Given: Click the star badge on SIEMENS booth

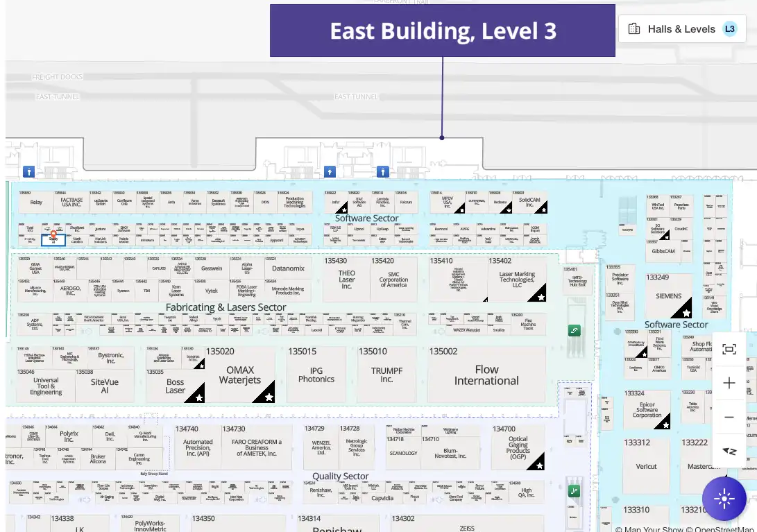Looking at the screenshot, I should coord(686,313).
